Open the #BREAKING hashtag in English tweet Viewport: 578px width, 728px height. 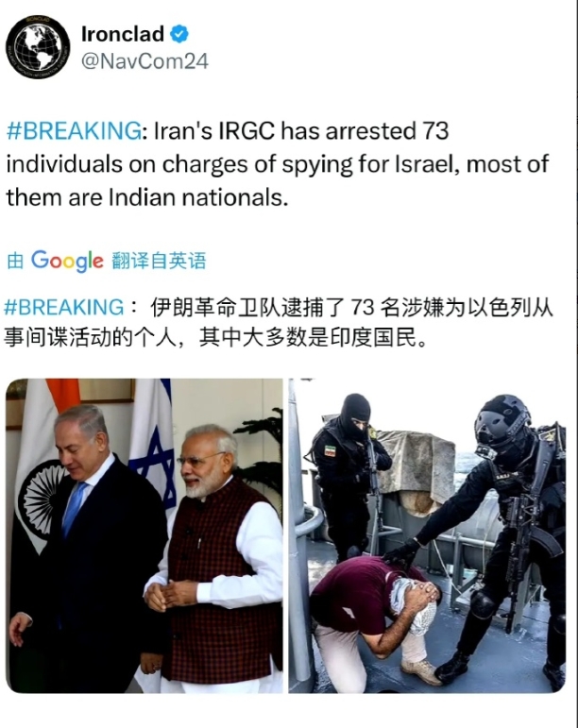coord(74,131)
